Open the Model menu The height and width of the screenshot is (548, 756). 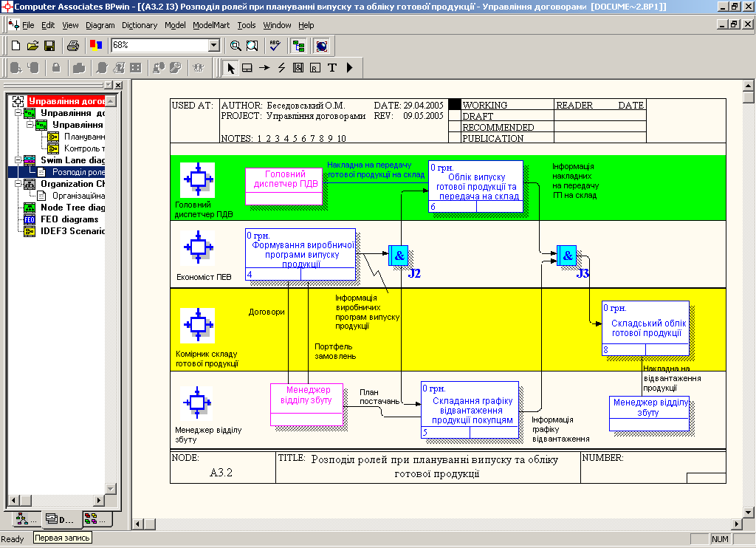coord(175,25)
